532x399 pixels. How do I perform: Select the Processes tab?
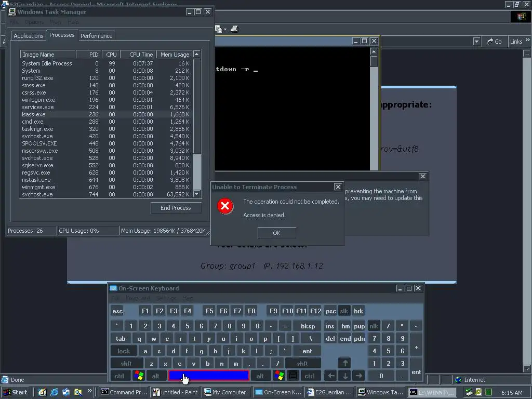pos(62,35)
